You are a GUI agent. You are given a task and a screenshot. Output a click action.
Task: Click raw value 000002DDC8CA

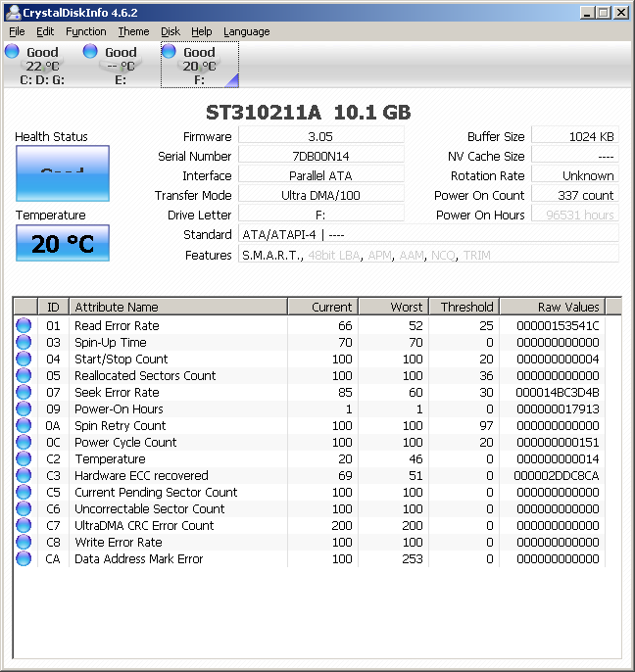click(x=557, y=476)
